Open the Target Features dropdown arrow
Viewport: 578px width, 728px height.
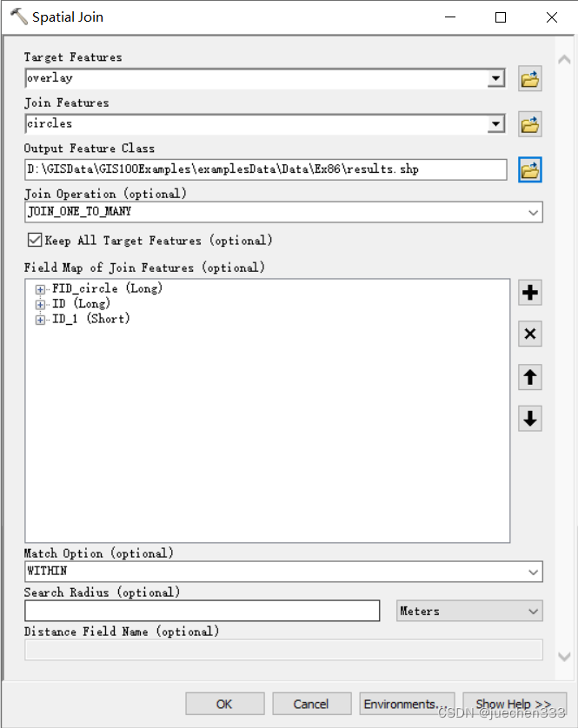496,78
